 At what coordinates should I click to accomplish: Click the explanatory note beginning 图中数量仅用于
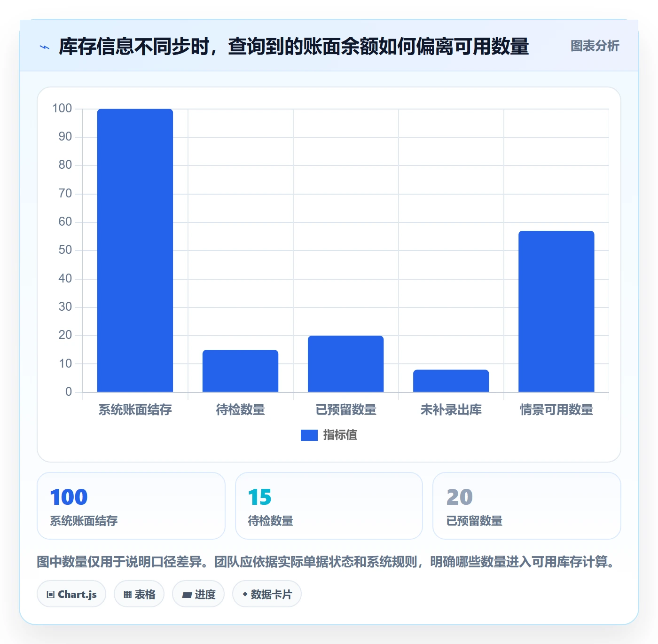click(328, 562)
